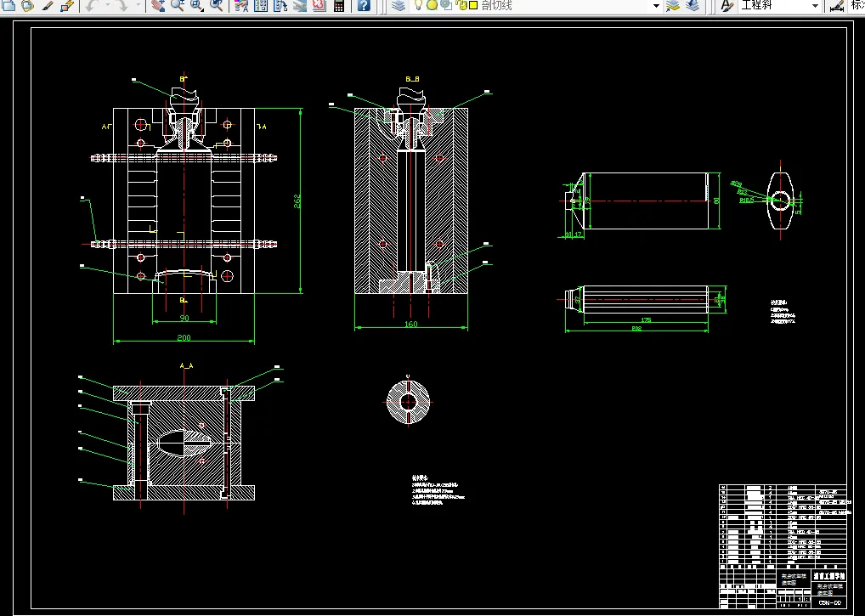
Task: Click the yellow layer color swatch
Action: [x=473, y=5]
